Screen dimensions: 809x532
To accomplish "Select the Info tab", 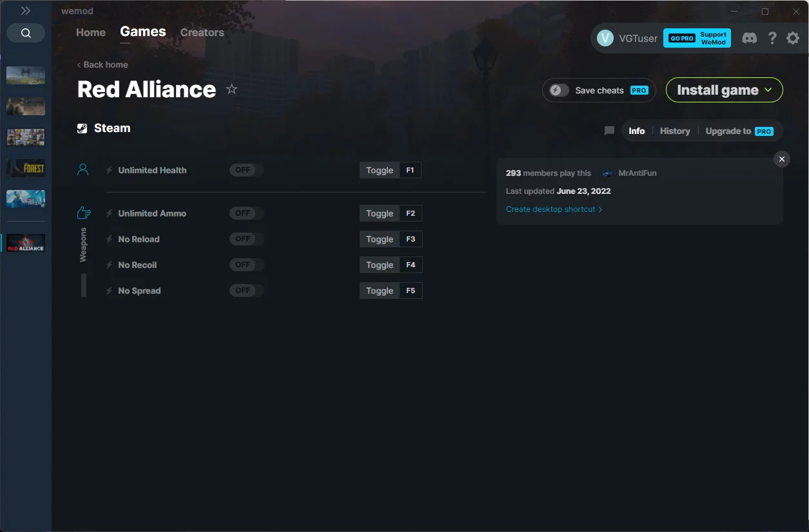I will 637,131.
